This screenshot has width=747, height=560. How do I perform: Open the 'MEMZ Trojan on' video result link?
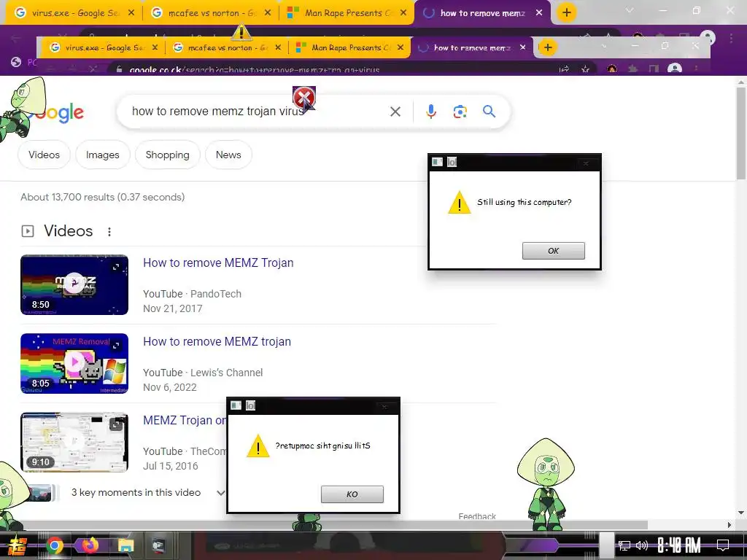coord(185,420)
